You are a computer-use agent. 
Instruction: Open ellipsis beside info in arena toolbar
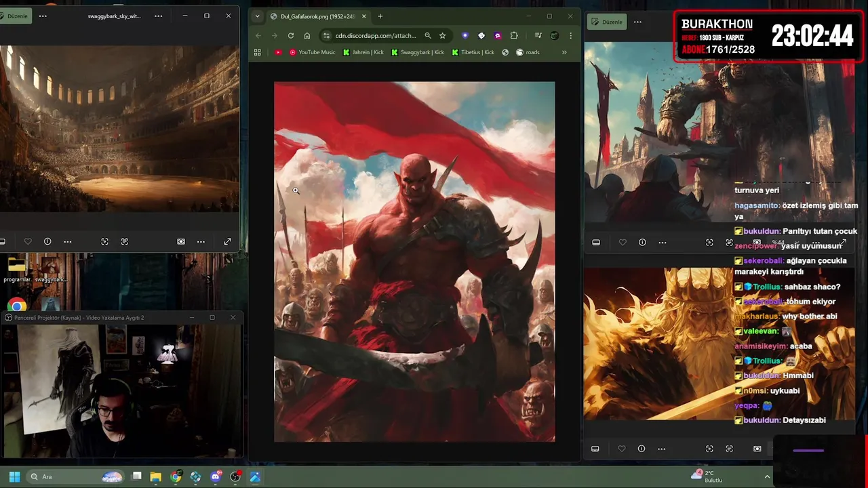click(67, 241)
